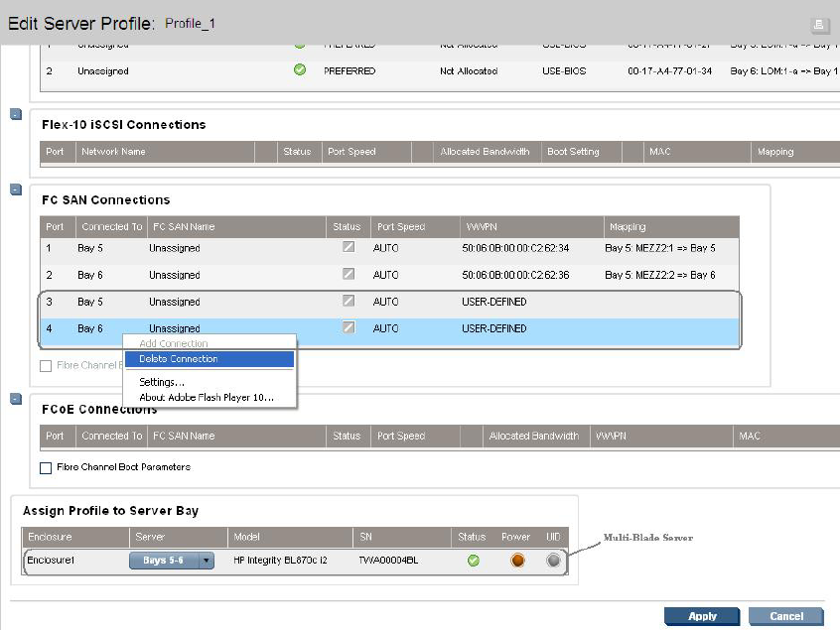The height and width of the screenshot is (630, 840).
Task: Collapse the FC SAN Connections section
Action: pos(16,189)
